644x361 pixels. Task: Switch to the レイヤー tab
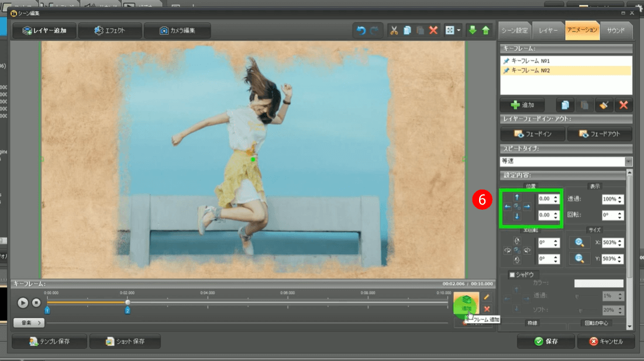[549, 30]
